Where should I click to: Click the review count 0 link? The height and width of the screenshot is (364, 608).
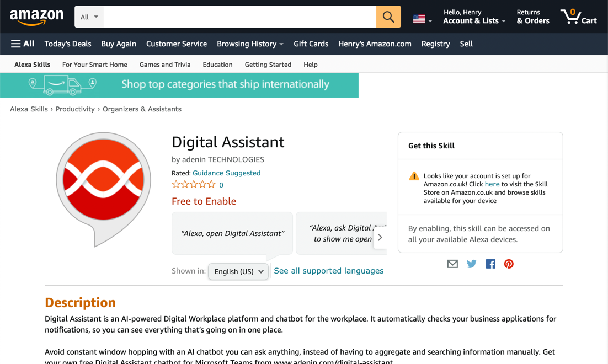pos(221,185)
